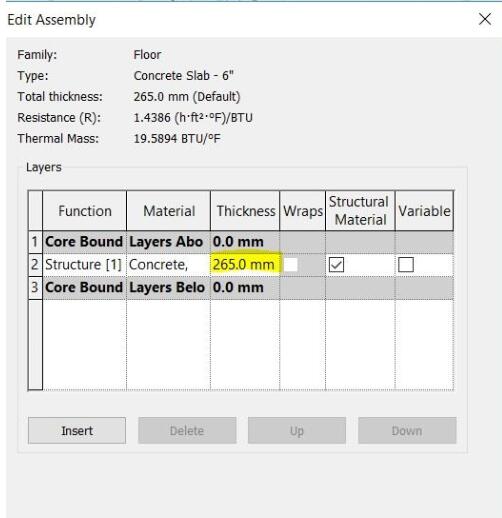
Task: Click 0.0 mm thickness in row 1
Action: 245,242
